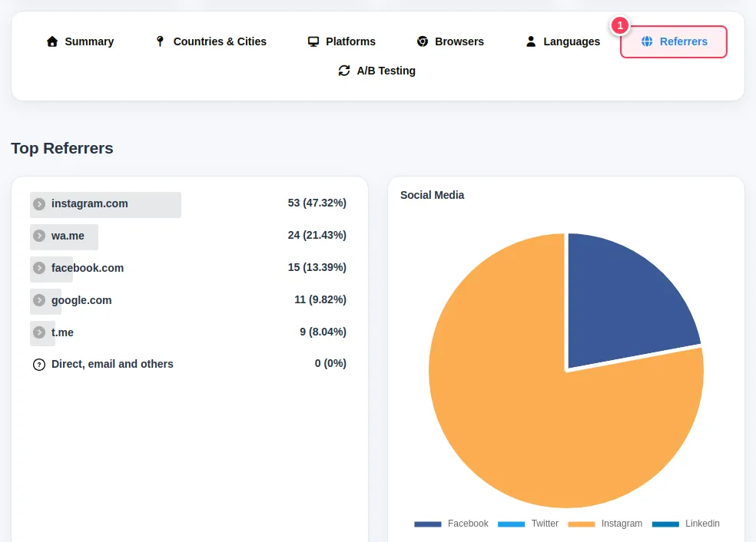Click the facebook.com referrer name

pos(88,269)
